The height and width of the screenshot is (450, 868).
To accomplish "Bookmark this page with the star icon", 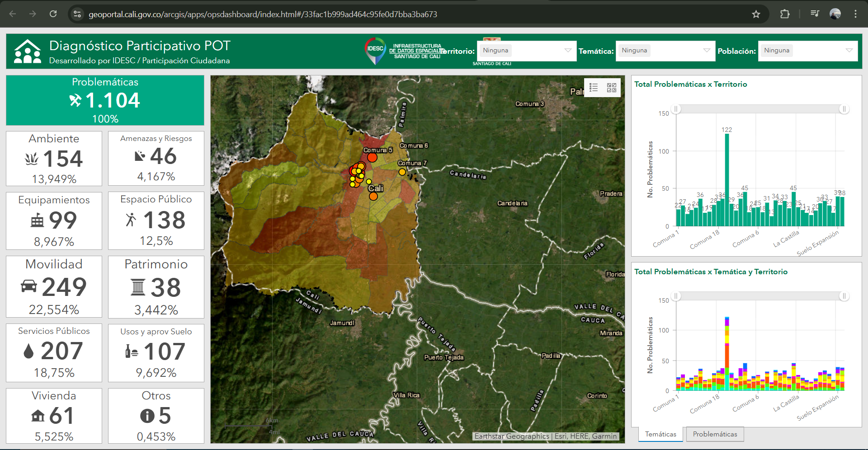I will 756,14.
